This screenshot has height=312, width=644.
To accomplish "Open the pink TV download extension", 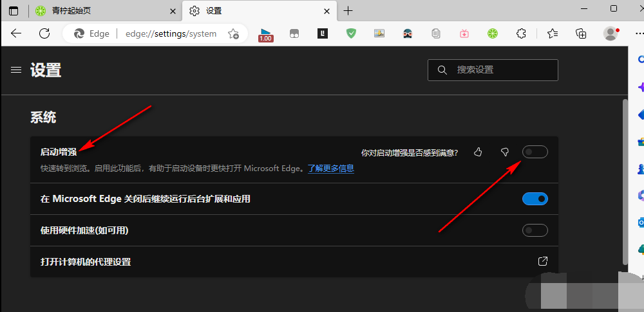I will 464,33.
